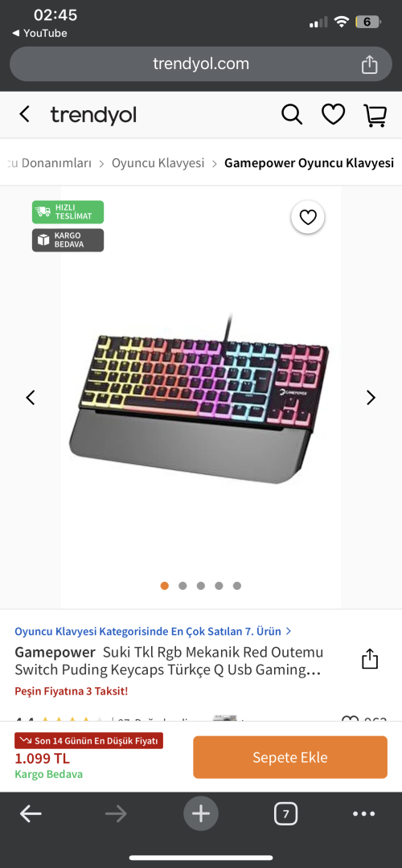
Task: Tap the Trendyol back arrow
Action: (24, 115)
